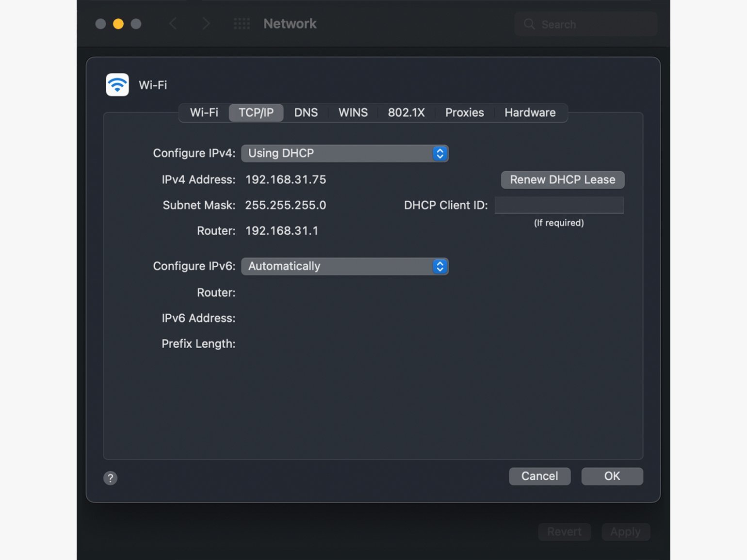The width and height of the screenshot is (747, 560).
Task: Switch to the Wi-Fi tab
Action: click(204, 112)
